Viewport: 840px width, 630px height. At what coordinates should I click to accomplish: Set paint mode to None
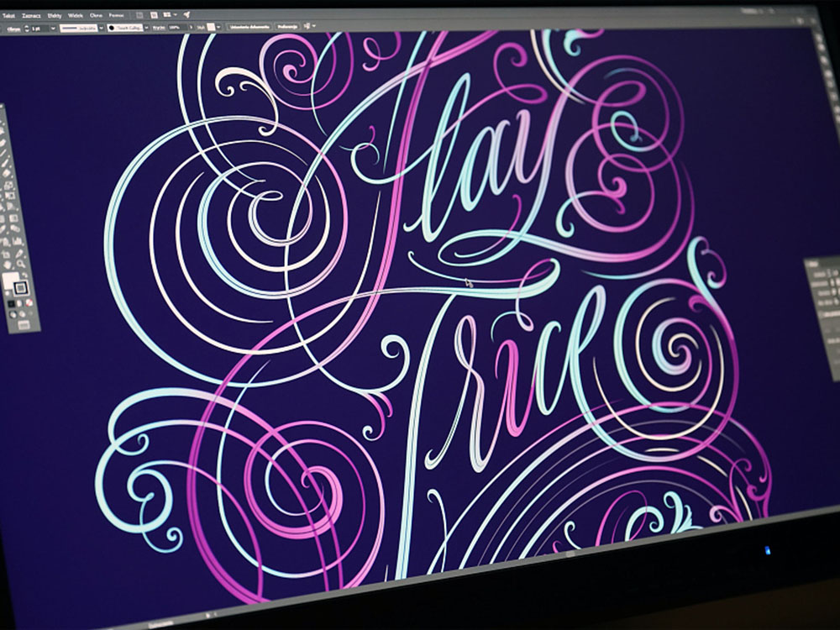click(x=29, y=302)
